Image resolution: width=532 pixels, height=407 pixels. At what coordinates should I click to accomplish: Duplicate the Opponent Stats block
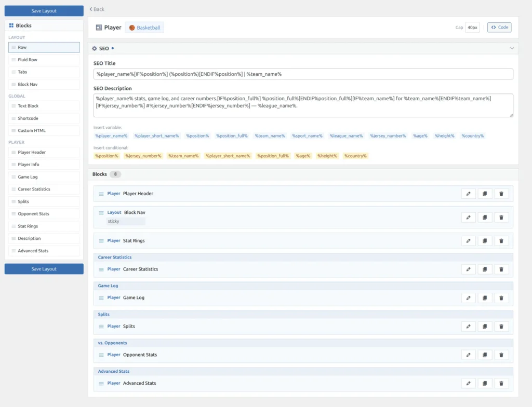point(485,355)
